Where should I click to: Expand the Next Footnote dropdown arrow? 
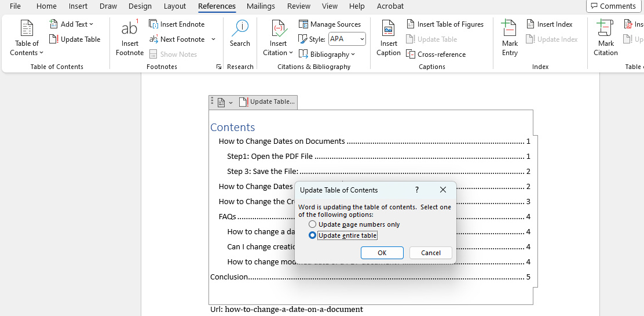(x=213, y=39)
